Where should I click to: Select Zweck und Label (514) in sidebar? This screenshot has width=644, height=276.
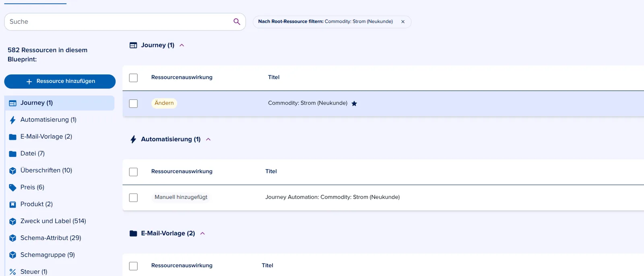(60, 221)
